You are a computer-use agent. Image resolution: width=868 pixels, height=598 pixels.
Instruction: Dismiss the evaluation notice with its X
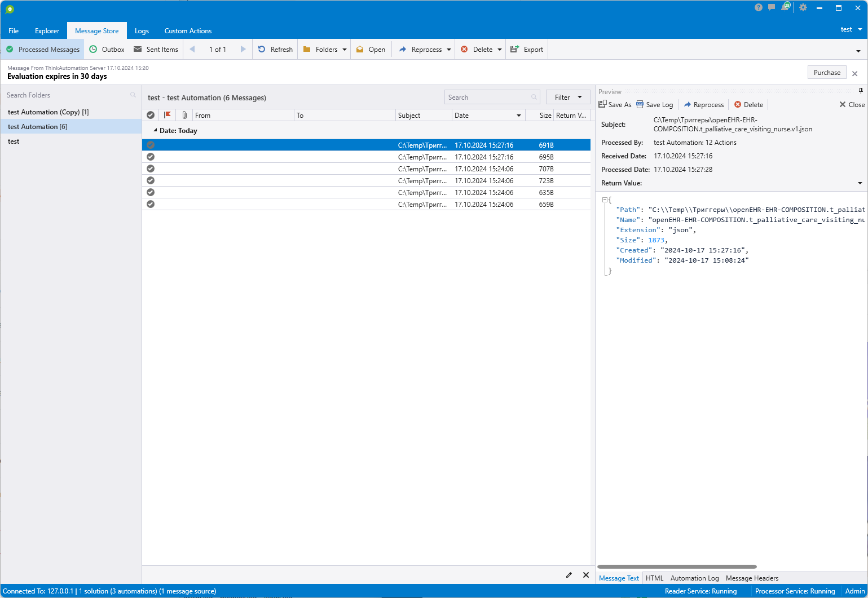[855, 73]
